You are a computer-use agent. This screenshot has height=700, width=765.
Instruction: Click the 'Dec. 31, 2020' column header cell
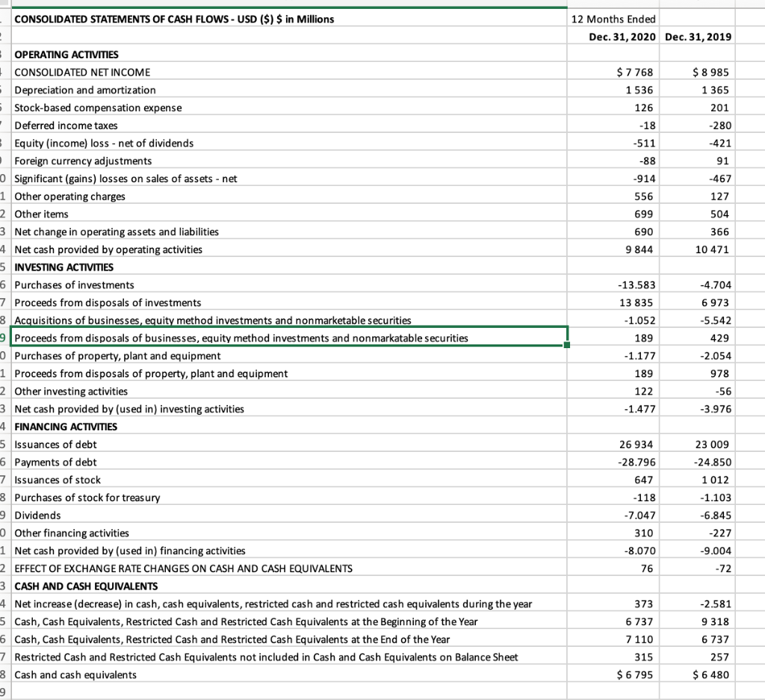point(613,37)
